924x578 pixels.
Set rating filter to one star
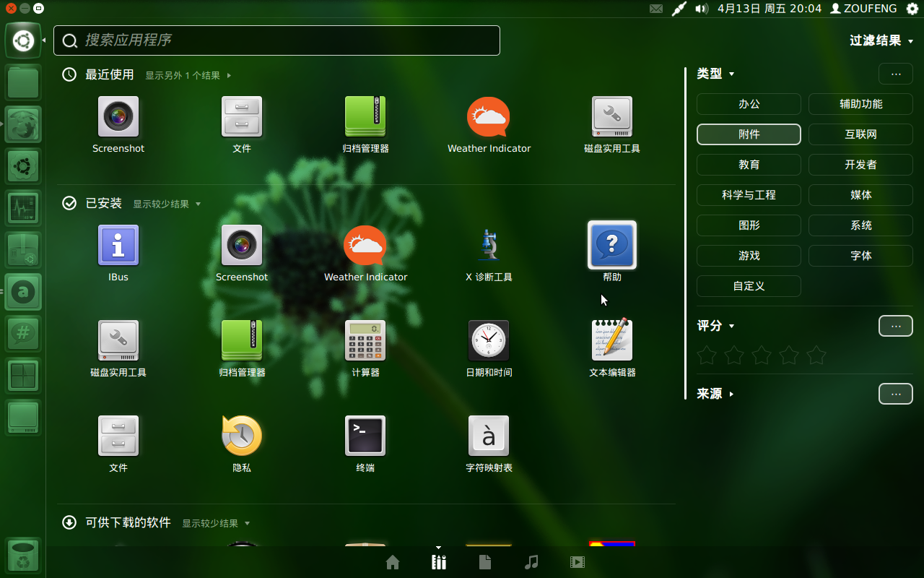(707, 355)
